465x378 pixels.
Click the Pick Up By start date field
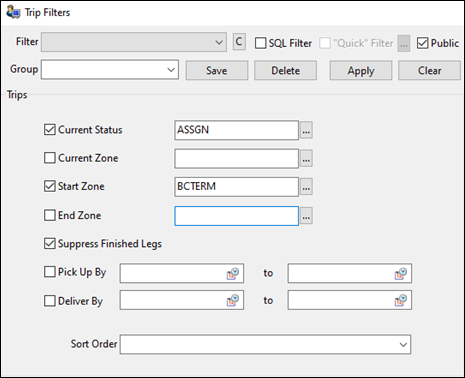point(182,273)
